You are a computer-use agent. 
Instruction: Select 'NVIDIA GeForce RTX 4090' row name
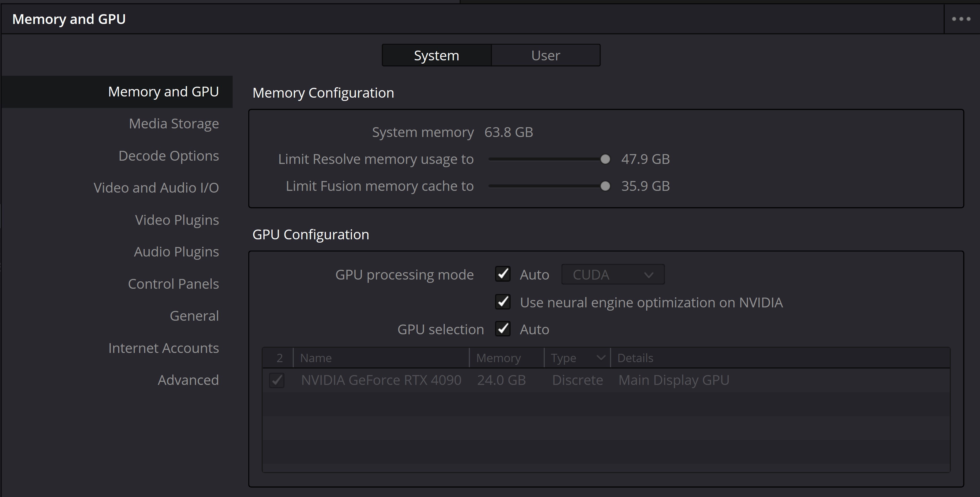coord(381,380)
